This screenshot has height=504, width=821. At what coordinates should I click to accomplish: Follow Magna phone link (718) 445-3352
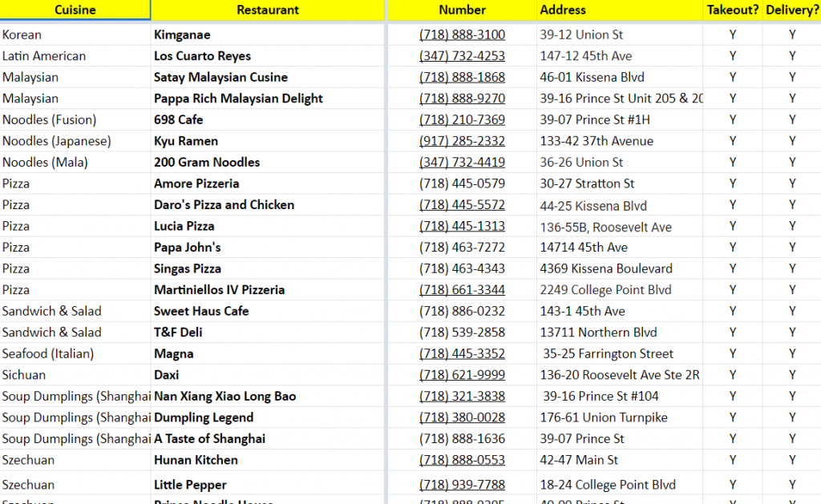tap(462, 354)
